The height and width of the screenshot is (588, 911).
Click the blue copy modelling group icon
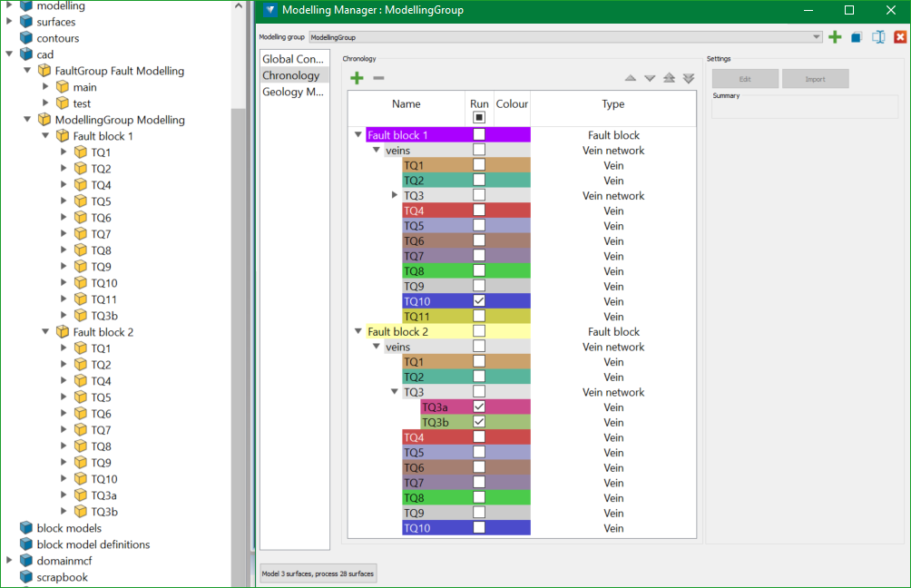tap(857, 37)
